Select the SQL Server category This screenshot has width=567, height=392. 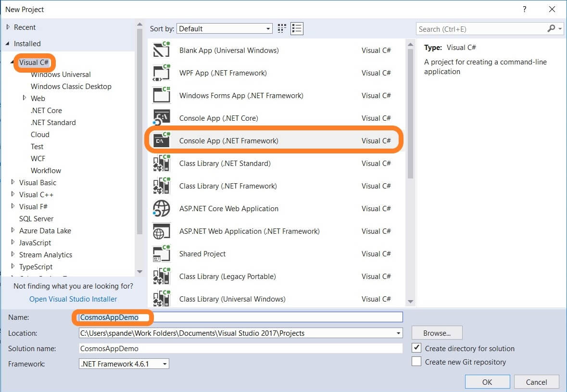click(x=36, y=218)
